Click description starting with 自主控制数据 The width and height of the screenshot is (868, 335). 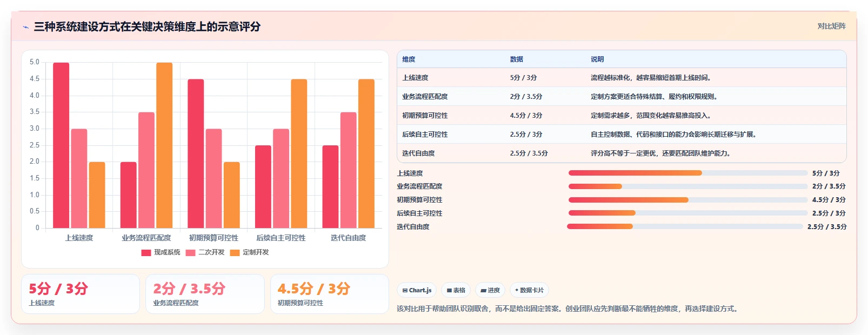675,135
